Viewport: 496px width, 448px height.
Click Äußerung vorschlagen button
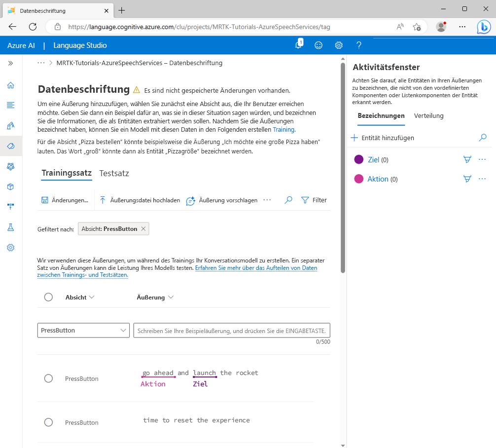pos(222,200)
